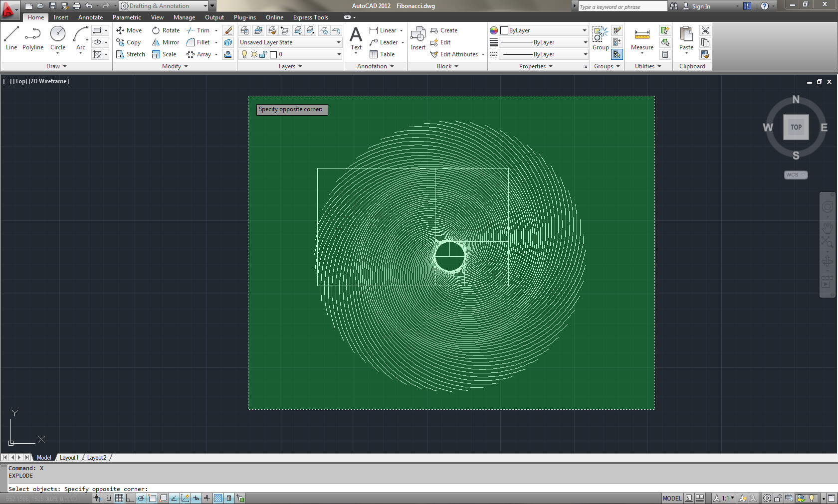
Task: Switch to the Parametric ribbon tab
Action: (x=127, y=17)
